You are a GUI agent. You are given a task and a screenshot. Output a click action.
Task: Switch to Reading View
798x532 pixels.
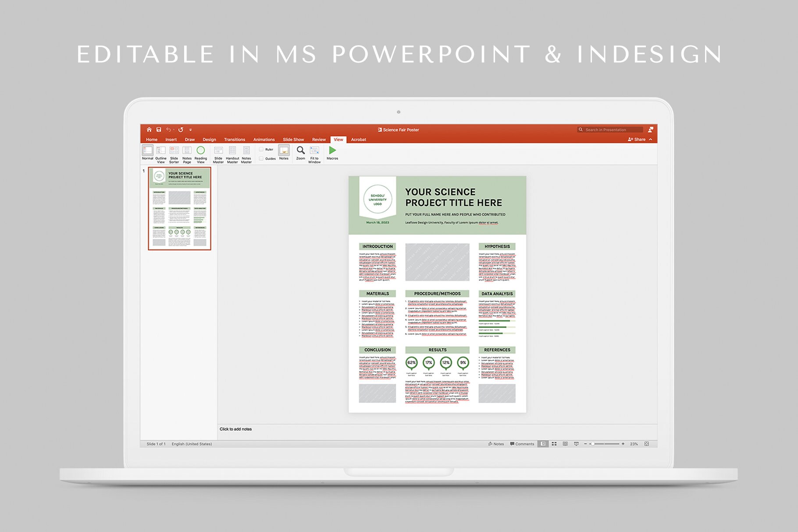click(201, 151)
